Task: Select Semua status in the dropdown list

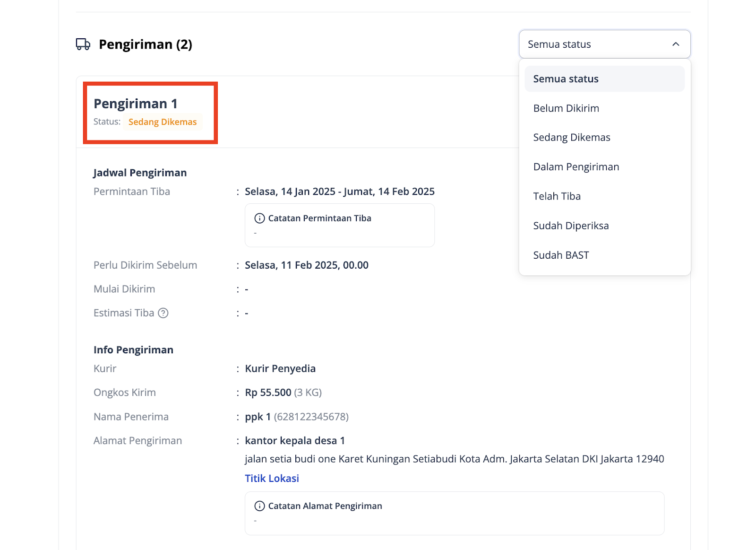Action: coord(604,79)
